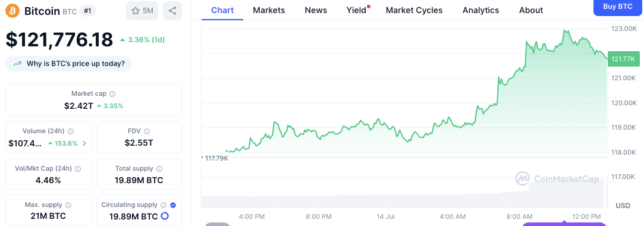Click the 121.77K current price label

(623, 59)
